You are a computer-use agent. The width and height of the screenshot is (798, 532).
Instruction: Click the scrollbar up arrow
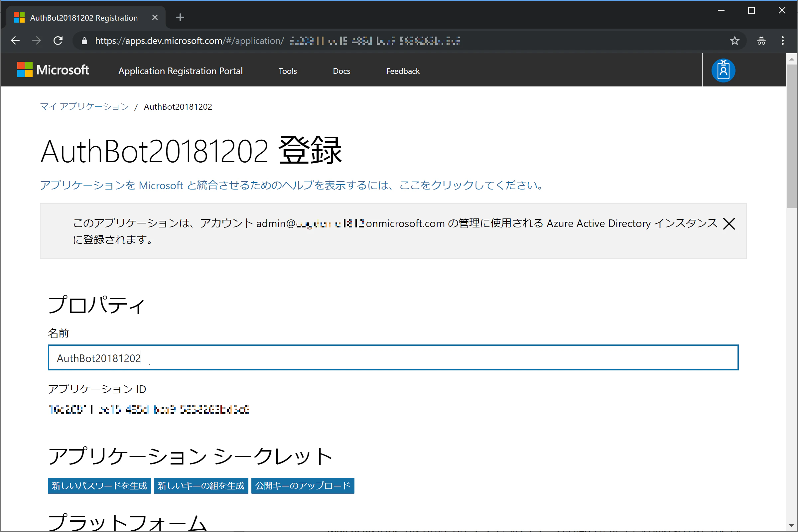pos(792,59)
